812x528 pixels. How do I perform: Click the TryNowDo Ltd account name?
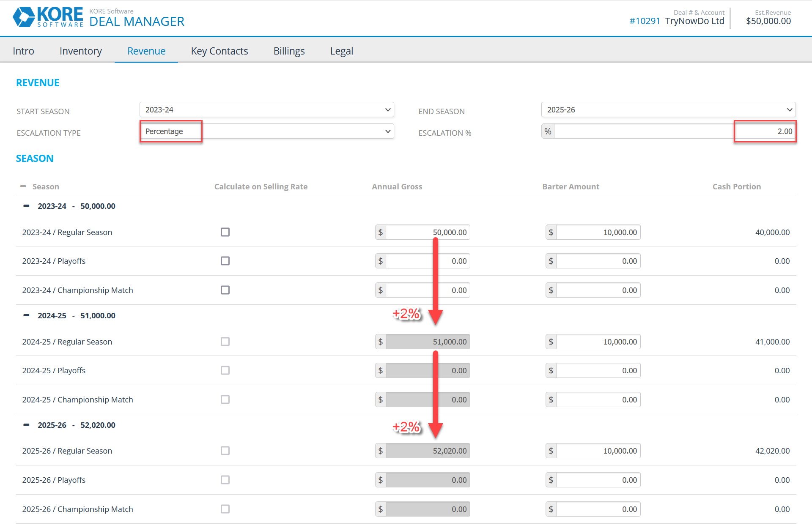tap(694, 21)
